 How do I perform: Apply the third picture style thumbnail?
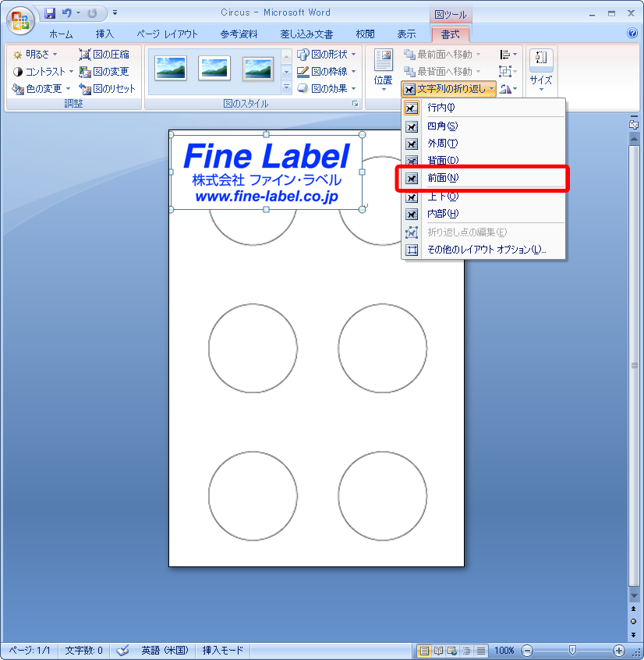[x=258, y=69]
